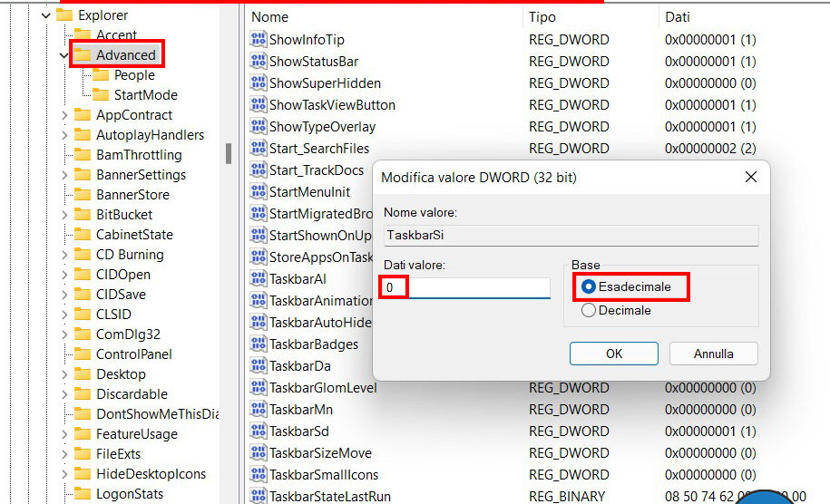
Task: Select the StartMigratedBro value name
Action: click(x=321, y=214)
